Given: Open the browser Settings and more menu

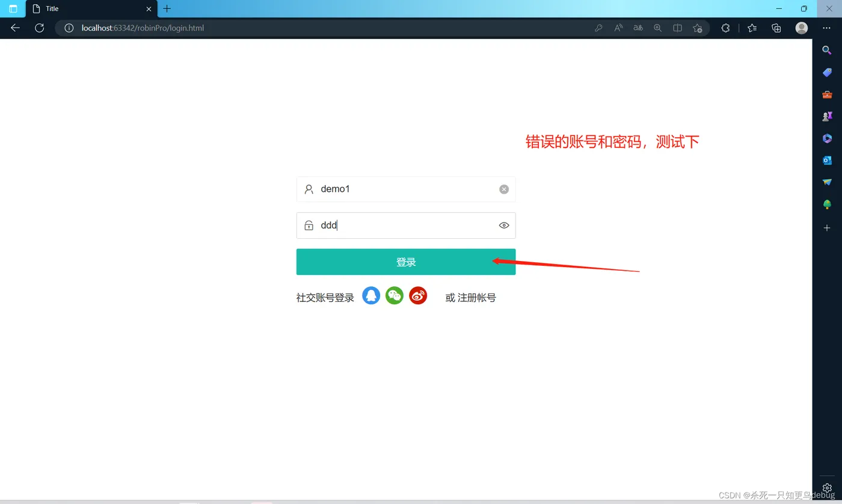Looking at the screenshot, I should pyautogui.click(x=827, y=28).
